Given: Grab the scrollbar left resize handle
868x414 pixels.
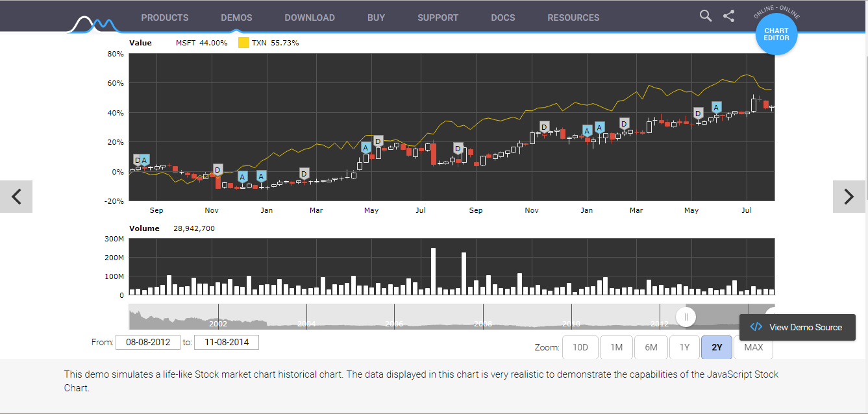Looking at the screenshot, I should [686, 317].
